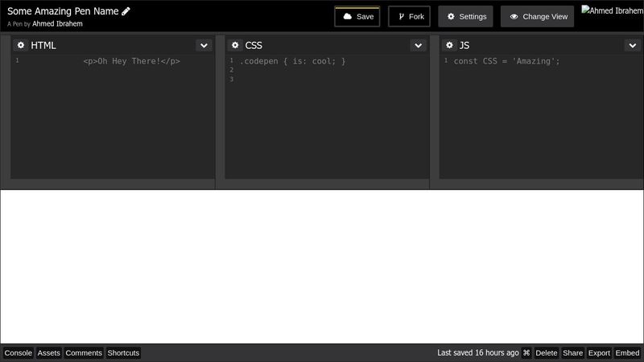
Task: Click into CSS code line .codepen
Action: (292, 61)
